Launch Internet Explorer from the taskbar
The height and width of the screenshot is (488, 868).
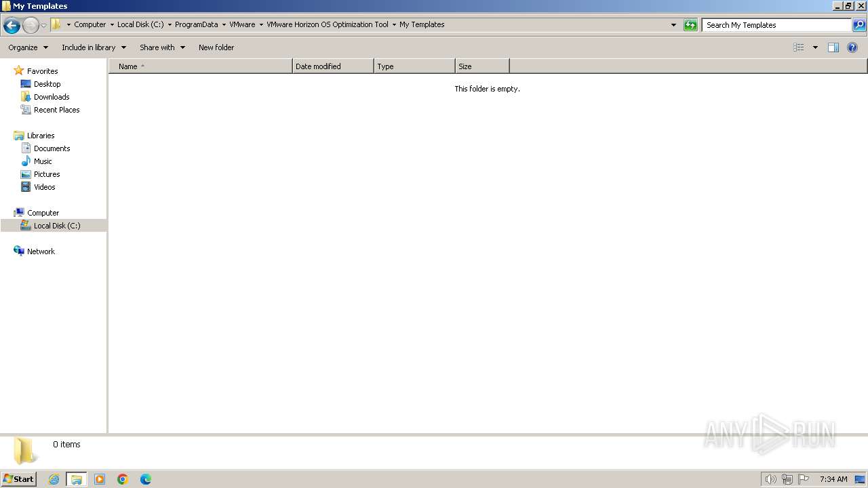[x=54, y=479]
